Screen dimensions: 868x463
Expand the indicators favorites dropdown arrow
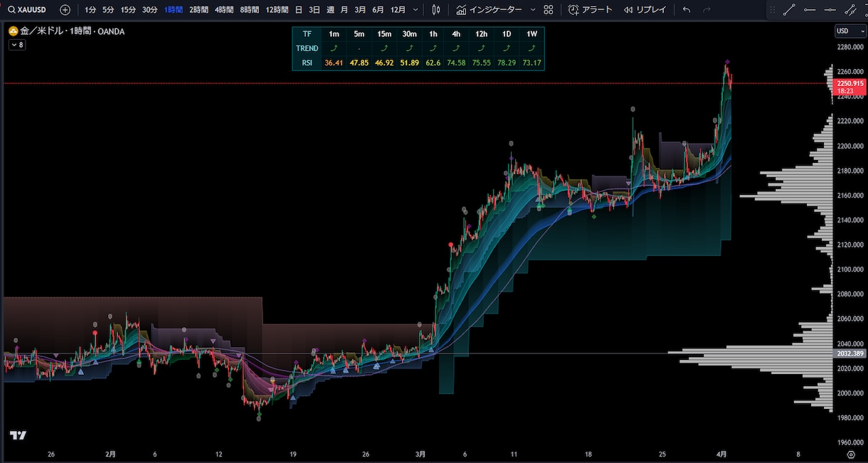click(531, 10)
